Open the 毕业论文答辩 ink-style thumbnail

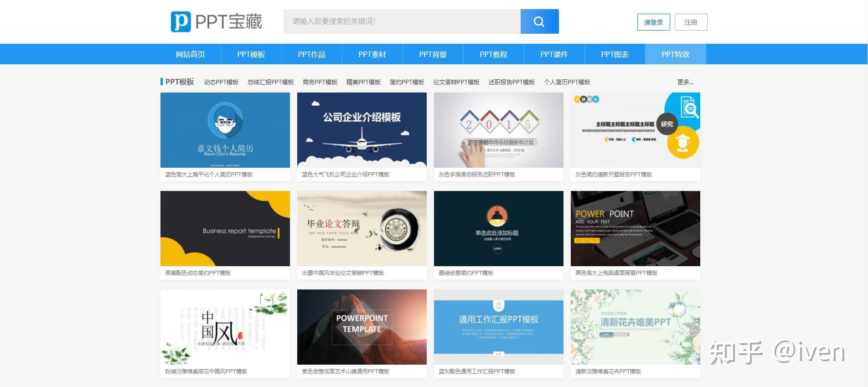coord(362,228)
